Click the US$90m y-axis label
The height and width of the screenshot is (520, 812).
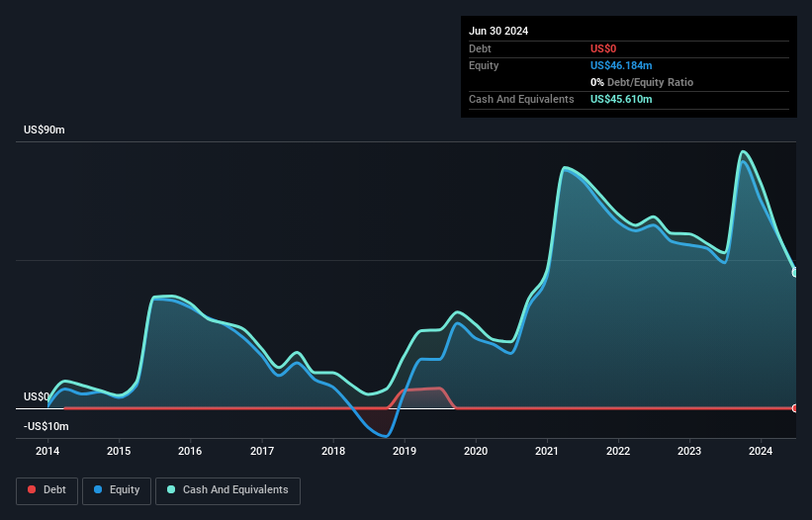(44, 130)
